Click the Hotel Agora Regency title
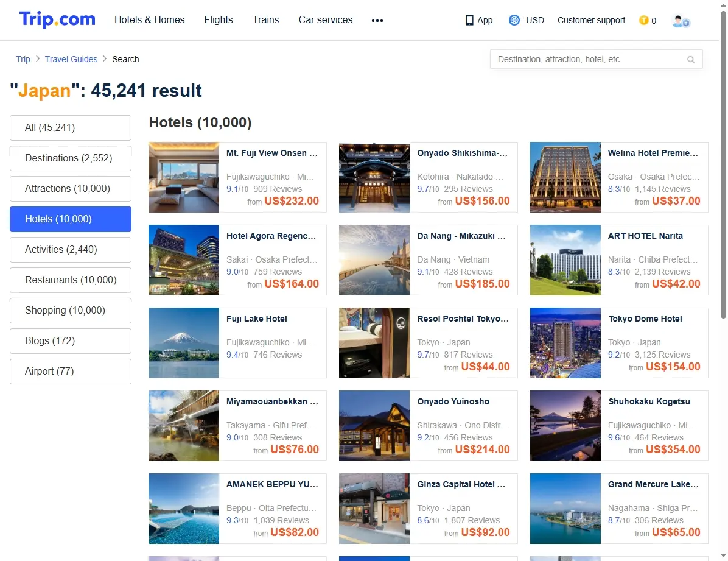 click(271, 236)
